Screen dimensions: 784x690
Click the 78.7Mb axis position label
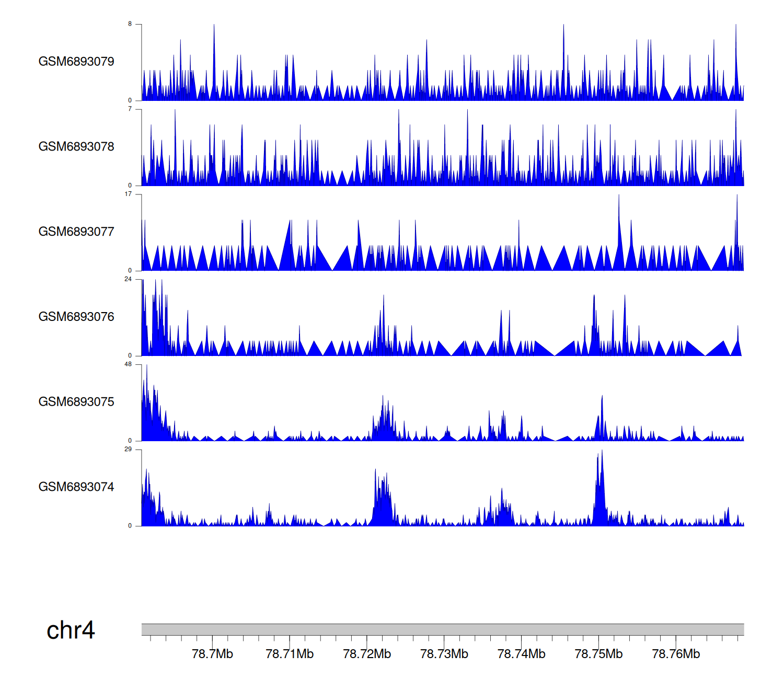pos(212,654)
